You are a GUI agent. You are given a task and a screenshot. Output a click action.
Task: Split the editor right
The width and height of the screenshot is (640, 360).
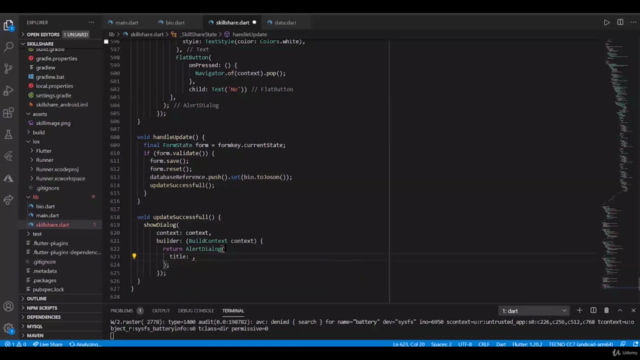pos(620,22)
